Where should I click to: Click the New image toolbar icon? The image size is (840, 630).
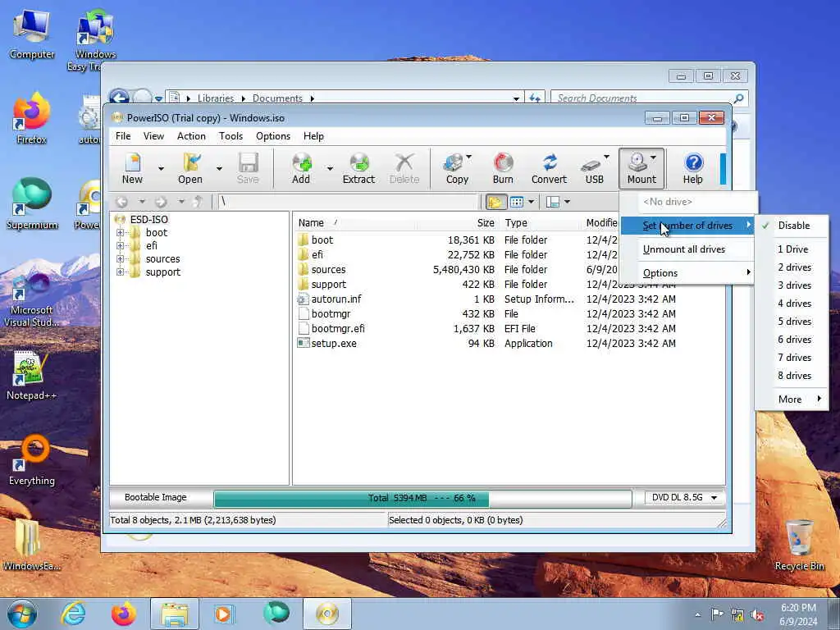point(132,168)
